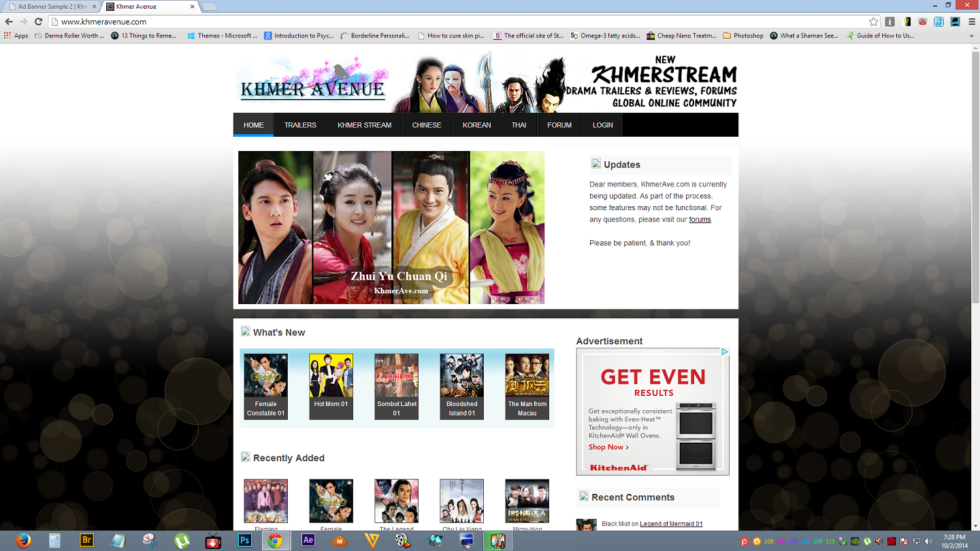Open Firefox from the taskbar
The width and height of the screenshot is (980, 551).
click(x=24, y=541)
